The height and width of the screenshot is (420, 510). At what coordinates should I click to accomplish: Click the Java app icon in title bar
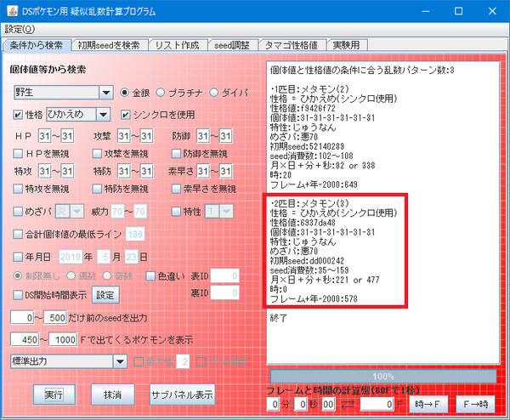tap(13, 11)
